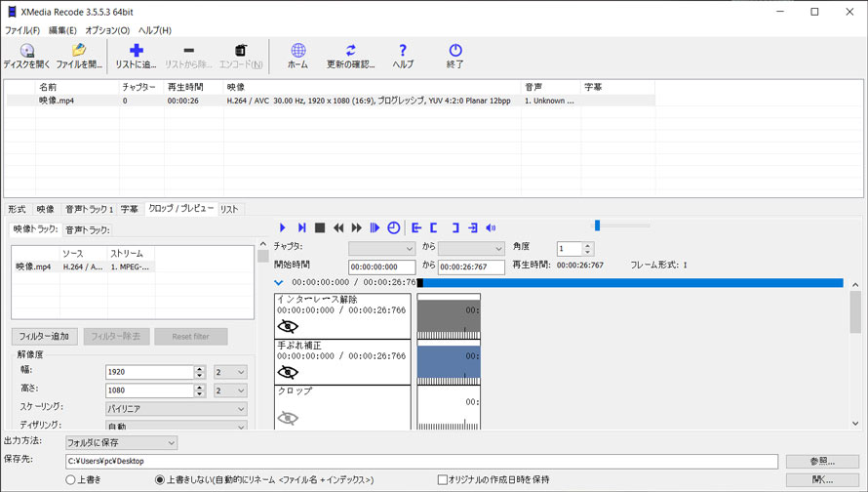
Task: Click the button below 参照...
Action: (822, 480)
